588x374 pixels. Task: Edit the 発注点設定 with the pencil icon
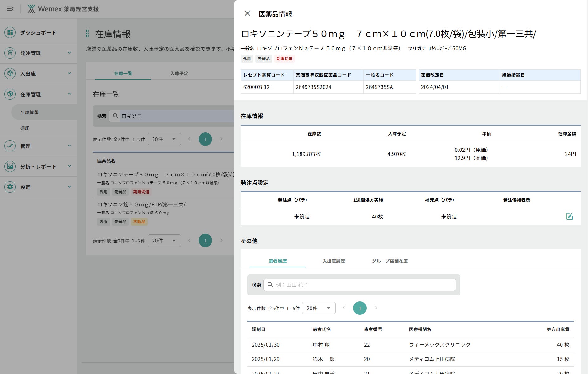click(569, 216)
